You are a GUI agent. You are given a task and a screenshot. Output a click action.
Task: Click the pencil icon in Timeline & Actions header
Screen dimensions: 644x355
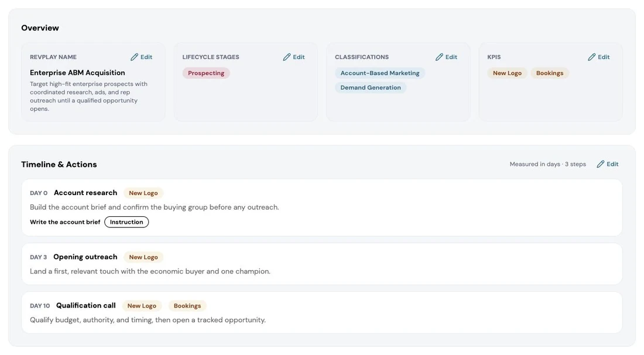(601, 164)
